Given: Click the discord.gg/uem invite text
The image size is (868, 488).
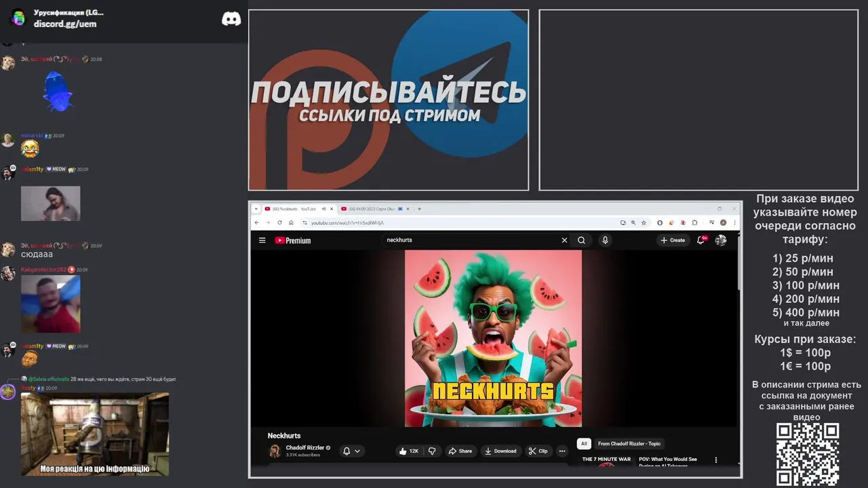Looking at the screenshot, I should (x=65, y=24).
